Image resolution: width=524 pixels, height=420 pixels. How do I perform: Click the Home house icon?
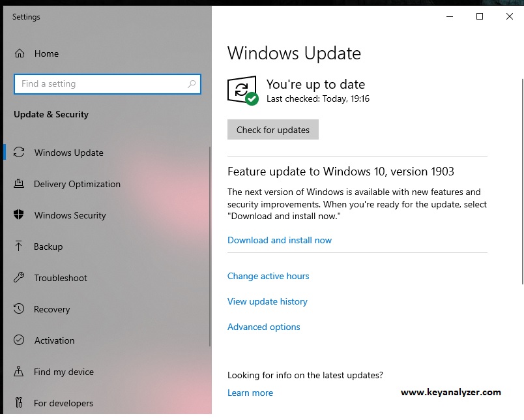click(x=20, y=53)
